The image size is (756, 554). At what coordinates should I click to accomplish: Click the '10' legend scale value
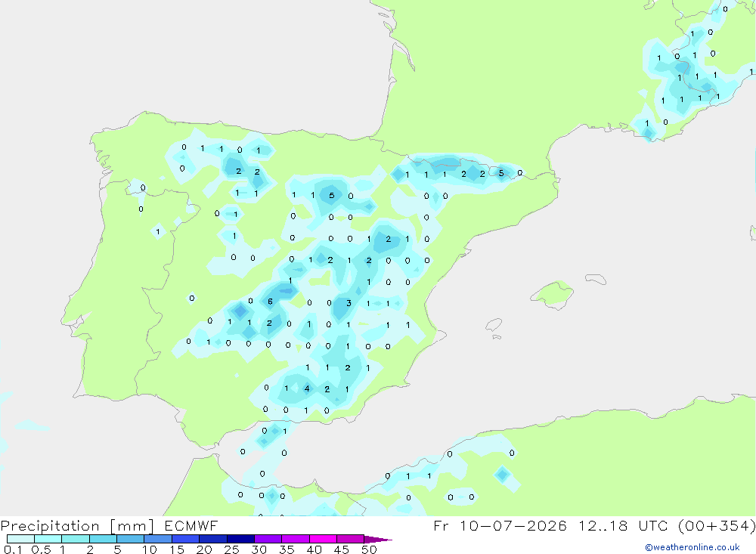coord(150,549)
